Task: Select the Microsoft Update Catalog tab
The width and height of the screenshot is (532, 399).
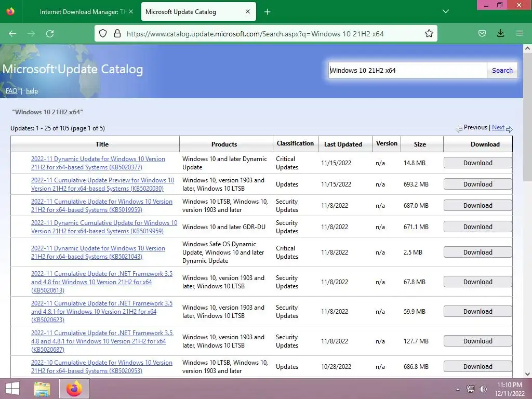Action: pos(198,12)
